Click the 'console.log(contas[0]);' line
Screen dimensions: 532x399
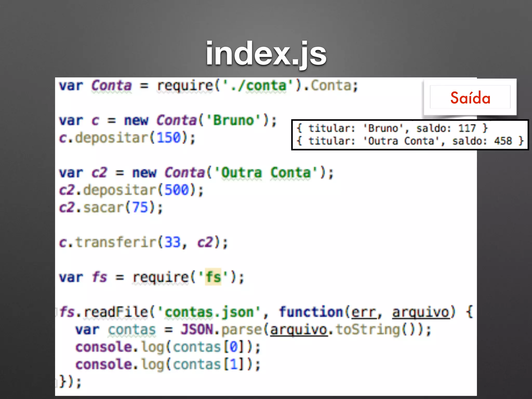click(168, 347)
